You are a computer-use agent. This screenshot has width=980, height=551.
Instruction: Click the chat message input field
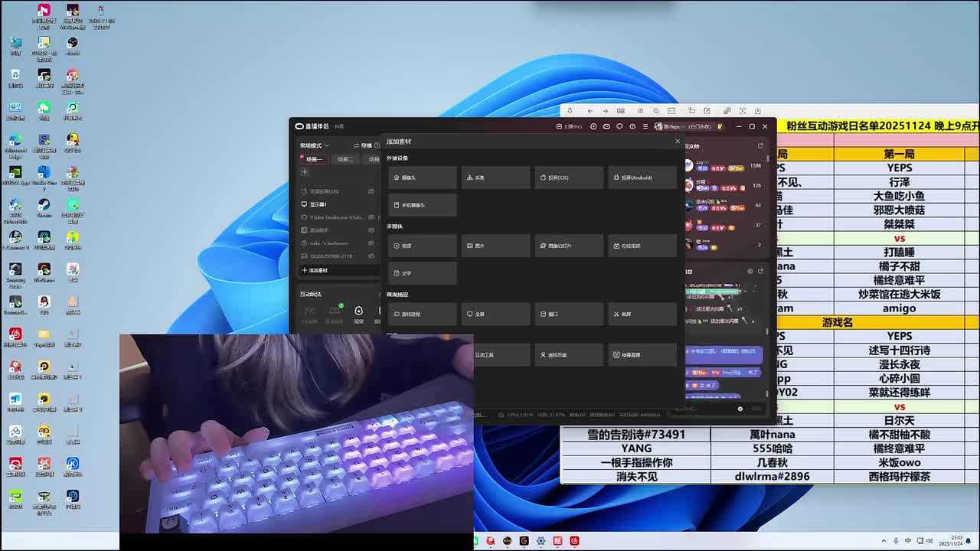pyautogui.click(x=704, y=409)
